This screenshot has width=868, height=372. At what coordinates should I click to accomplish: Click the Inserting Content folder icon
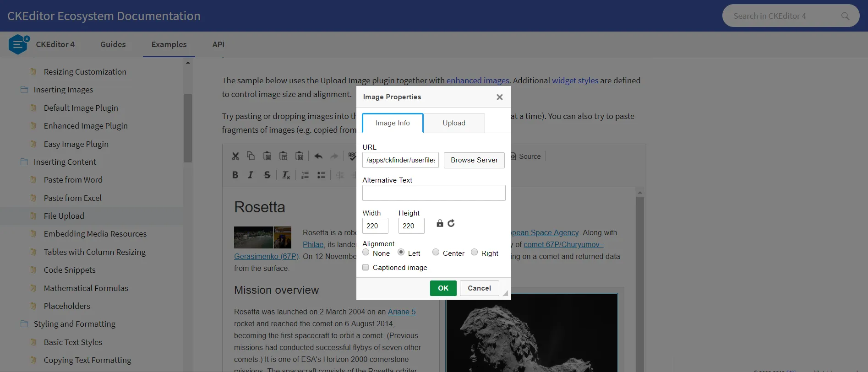pos(24,162)
